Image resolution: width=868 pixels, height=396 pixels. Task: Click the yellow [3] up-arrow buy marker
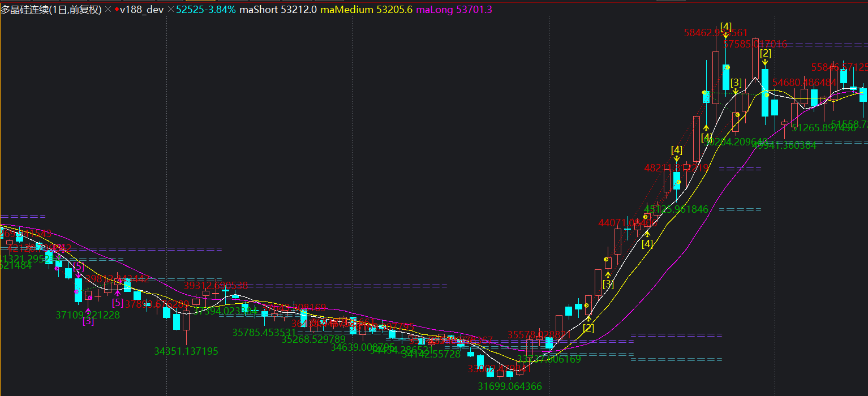(x=608, y=284)
